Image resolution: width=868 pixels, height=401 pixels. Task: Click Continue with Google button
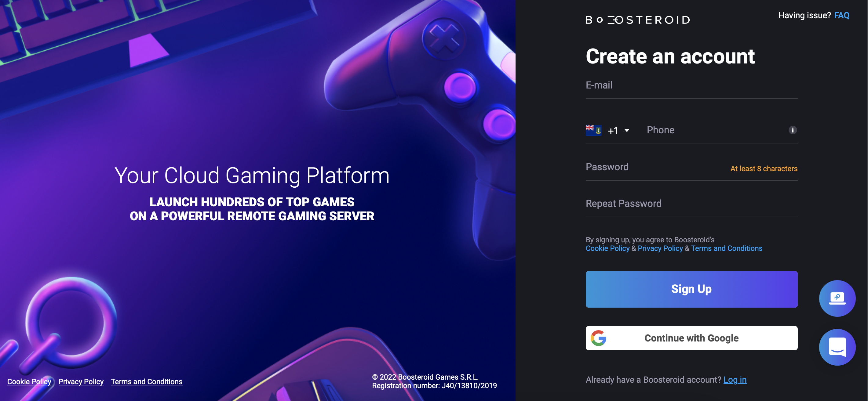click(691, 338)
